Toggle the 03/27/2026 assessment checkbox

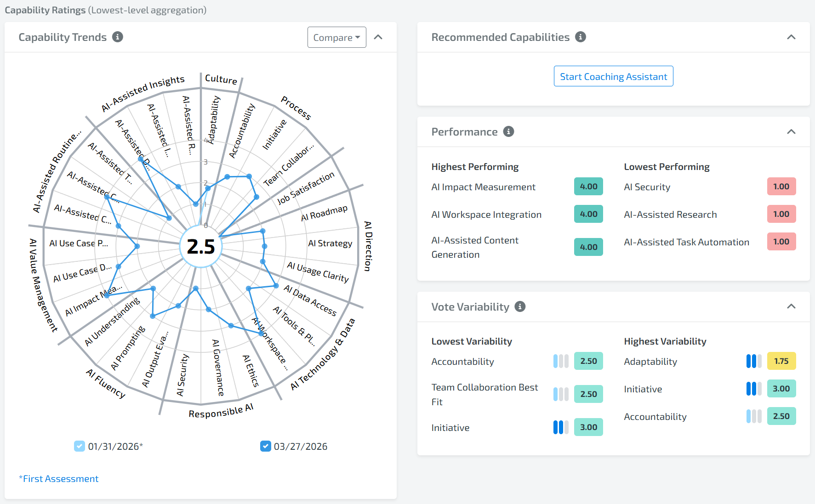point(265,446)
